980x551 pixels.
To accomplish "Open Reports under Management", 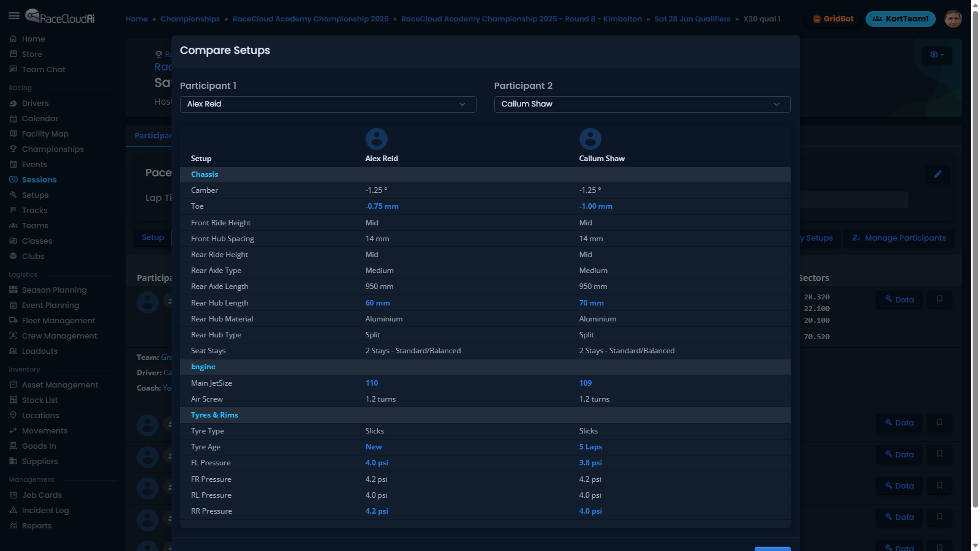I will click(36, 525).
